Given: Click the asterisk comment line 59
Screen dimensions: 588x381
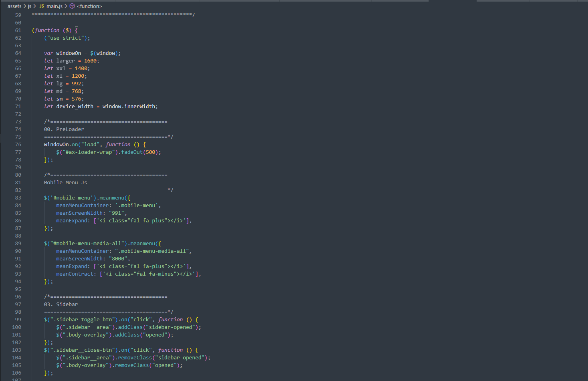Looking at the screenshot, I should (x=113, y=15).
